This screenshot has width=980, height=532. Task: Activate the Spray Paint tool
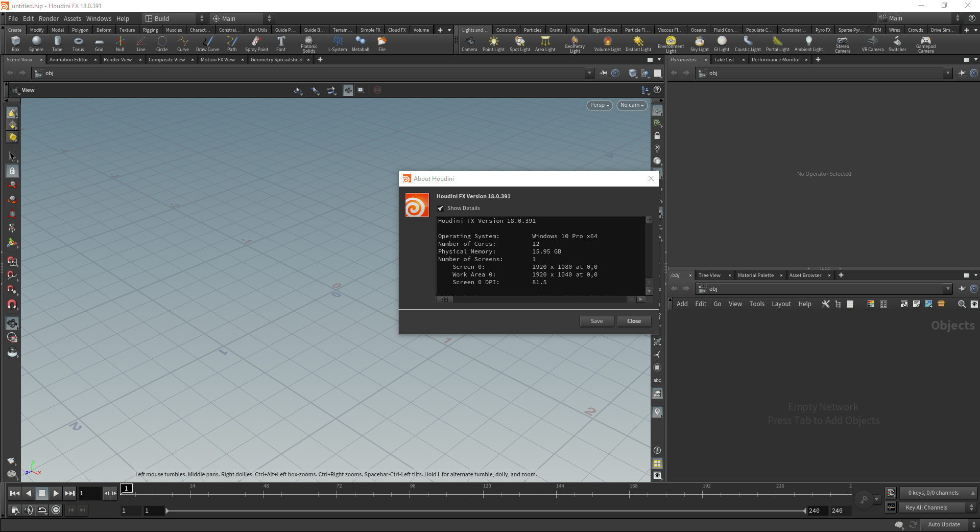coord(256,43)
